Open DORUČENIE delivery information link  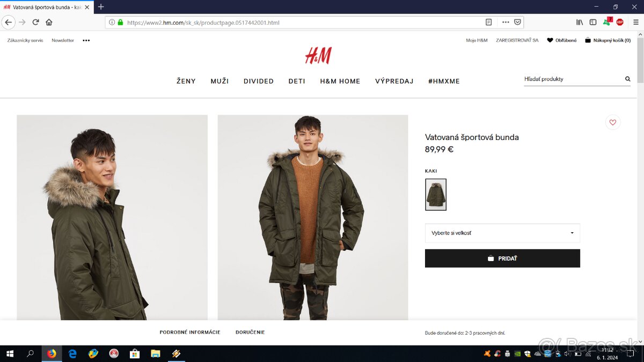[x=250, y=333]
